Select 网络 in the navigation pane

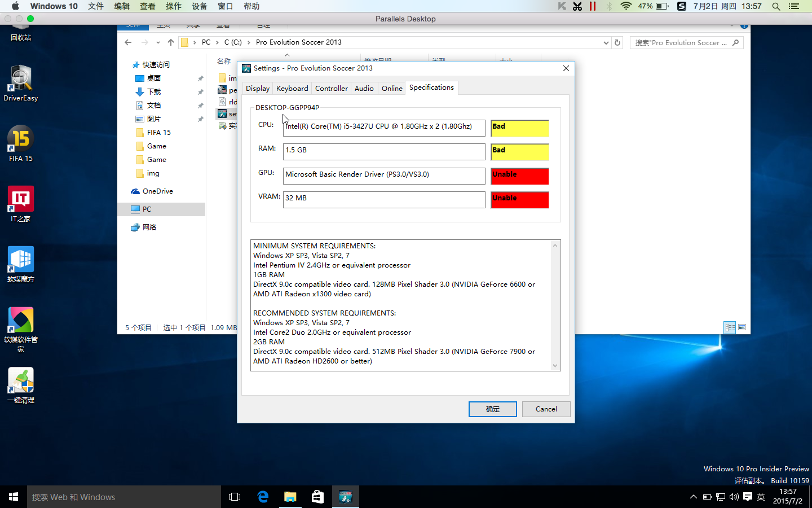(149, 227)
